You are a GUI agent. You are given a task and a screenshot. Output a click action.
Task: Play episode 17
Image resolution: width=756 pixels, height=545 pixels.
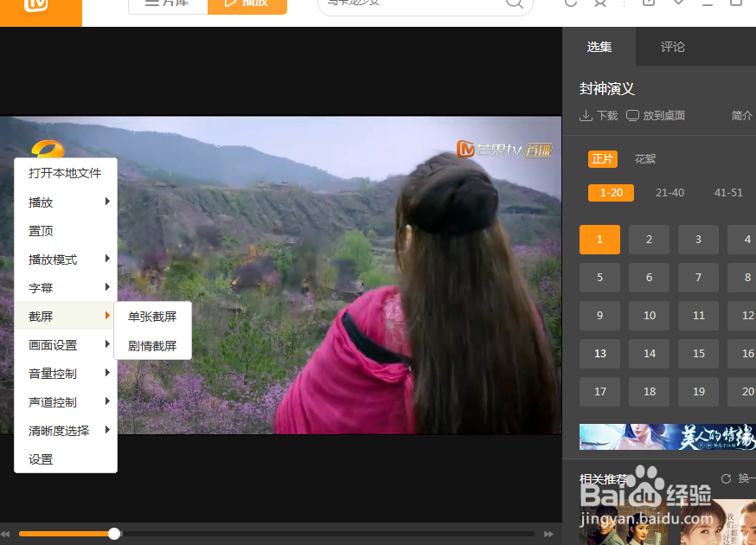599,392
